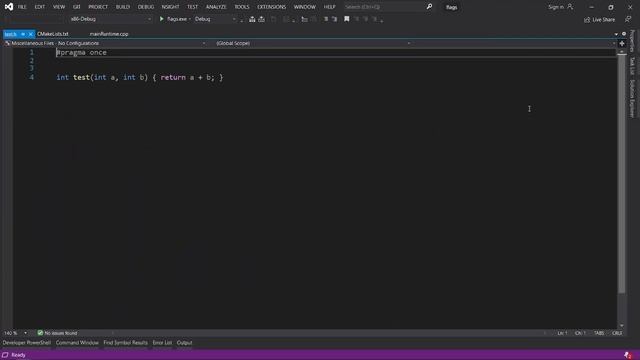The image size is (640, 360).
Task: Click the Visual Studio logo icon
Action: coord(9,7)
